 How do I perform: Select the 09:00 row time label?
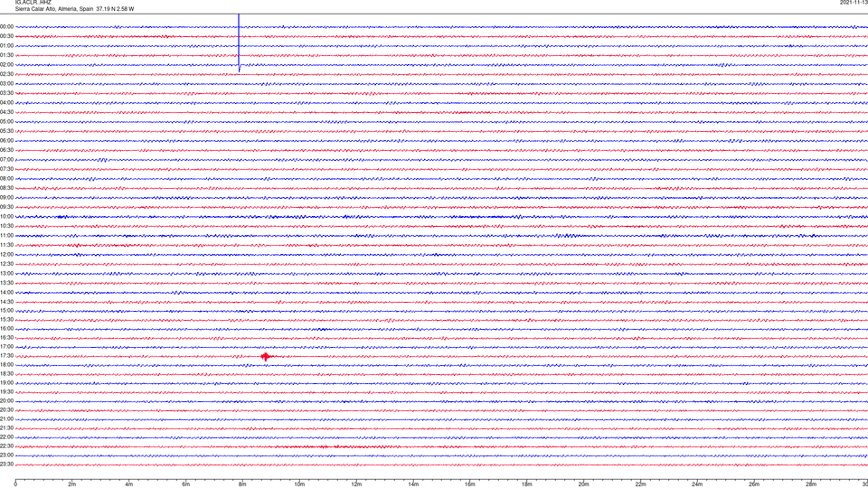(x=6, y=197)
